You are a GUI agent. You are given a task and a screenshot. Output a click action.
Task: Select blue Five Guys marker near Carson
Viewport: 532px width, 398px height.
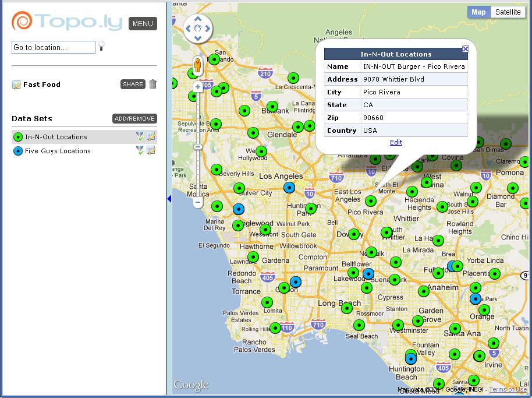[296, 281]
